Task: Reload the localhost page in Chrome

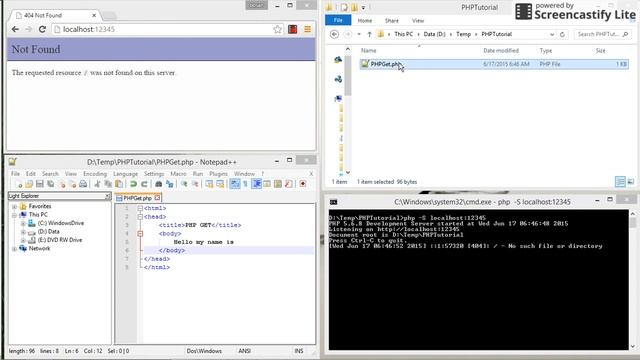Action: click(x=42, y=29)
